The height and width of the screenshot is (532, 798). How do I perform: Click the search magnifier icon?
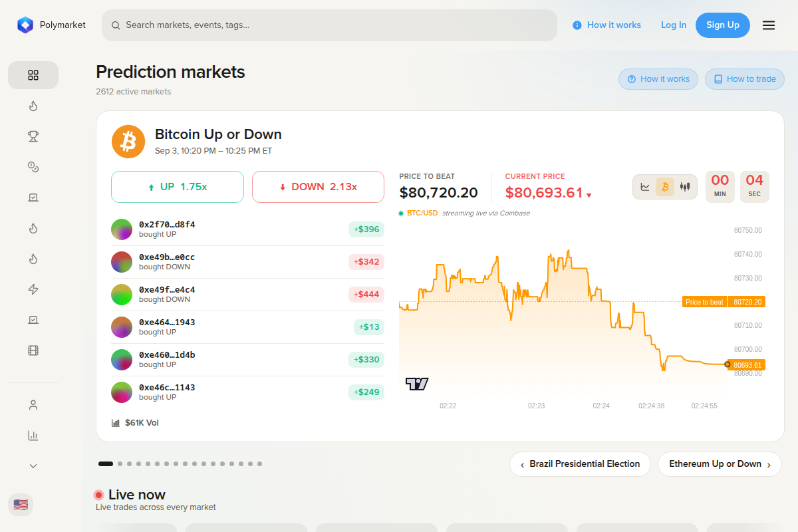[116, 25]
